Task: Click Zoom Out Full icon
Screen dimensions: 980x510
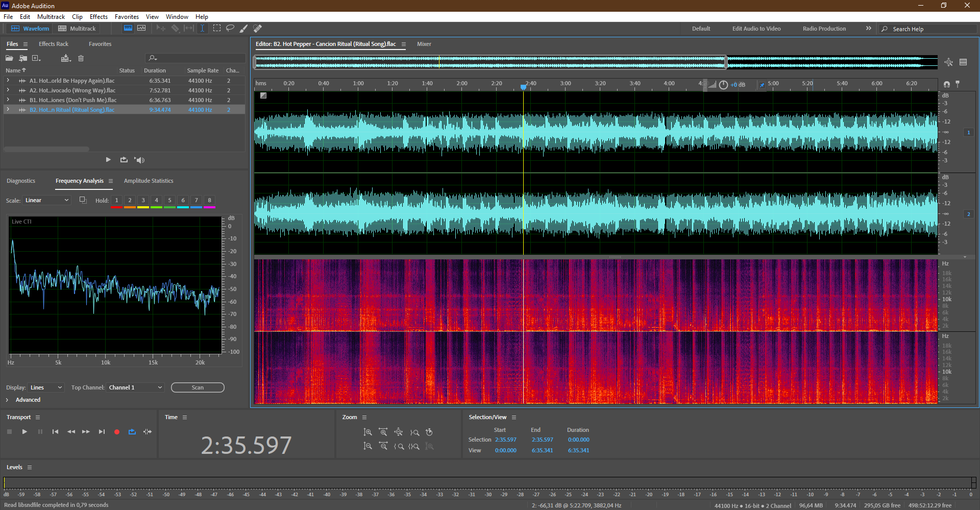Action: [399, 432]
